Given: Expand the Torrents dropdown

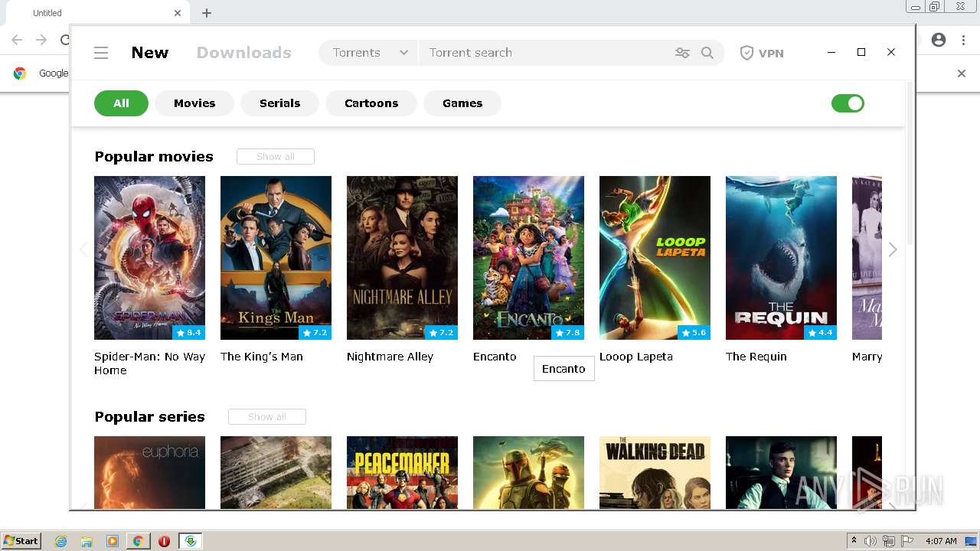Looking at the screenshot, I should [369, 53].
